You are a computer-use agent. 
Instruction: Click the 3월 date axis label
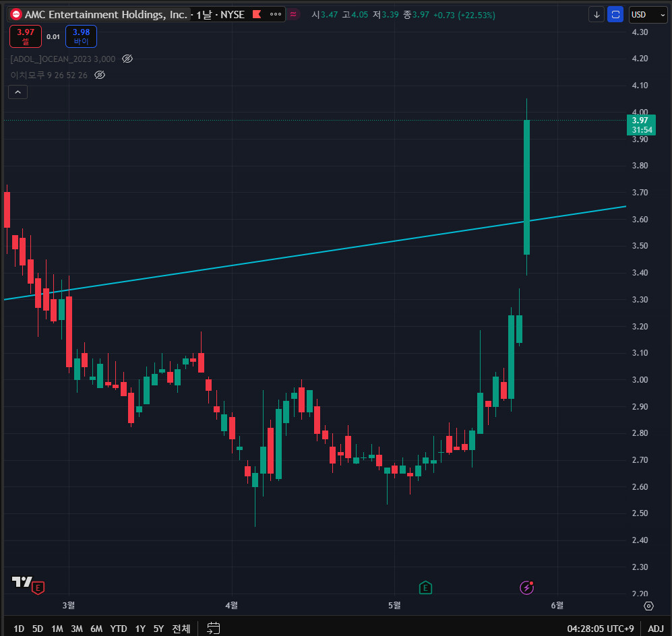point(69,605)
